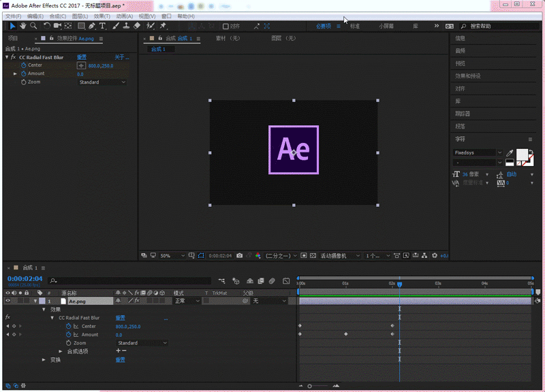This screenshot has width=545, height=392.
Task: Enable the 对齐 snapping checkbox
Action: [226, 27]
